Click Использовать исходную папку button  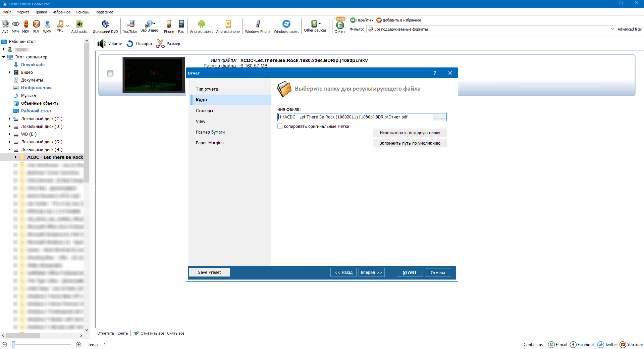410,133
